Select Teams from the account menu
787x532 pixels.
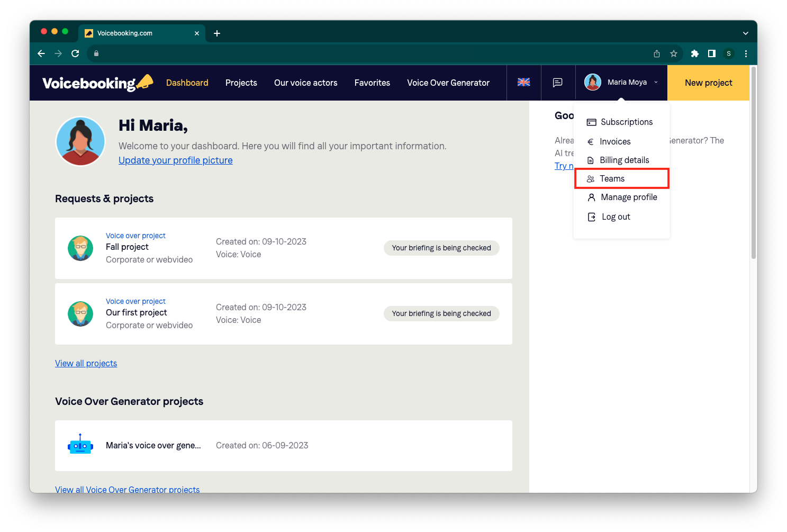click(612, 178)
